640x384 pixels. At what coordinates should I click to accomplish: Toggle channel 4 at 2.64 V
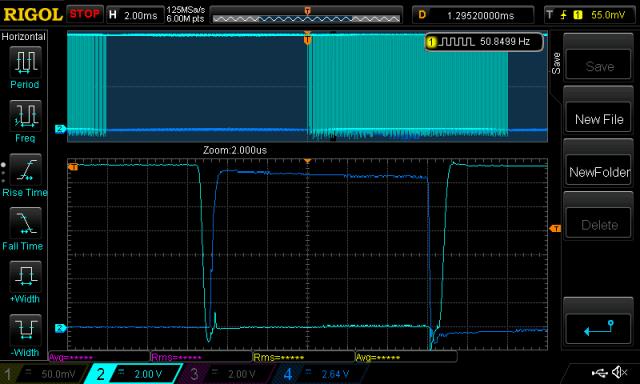(318, 374)
